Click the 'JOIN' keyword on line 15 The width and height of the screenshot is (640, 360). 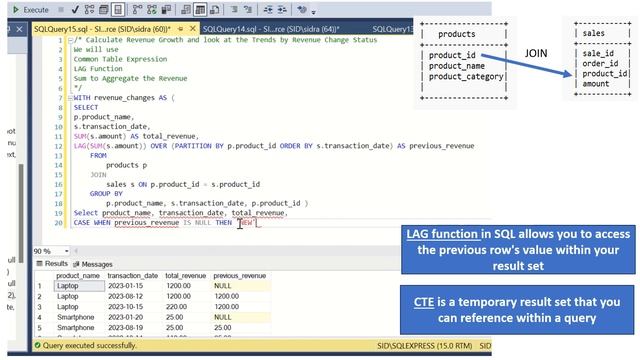click(98, 175)
